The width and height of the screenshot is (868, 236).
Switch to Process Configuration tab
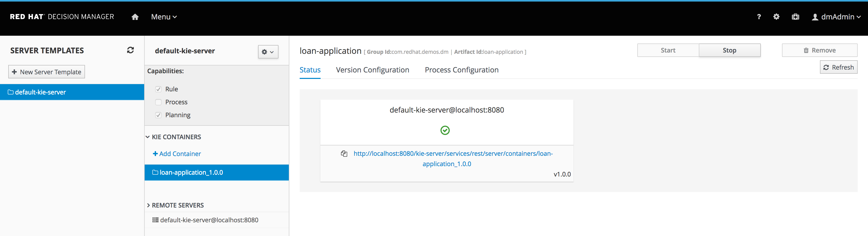tap(462, 70)
